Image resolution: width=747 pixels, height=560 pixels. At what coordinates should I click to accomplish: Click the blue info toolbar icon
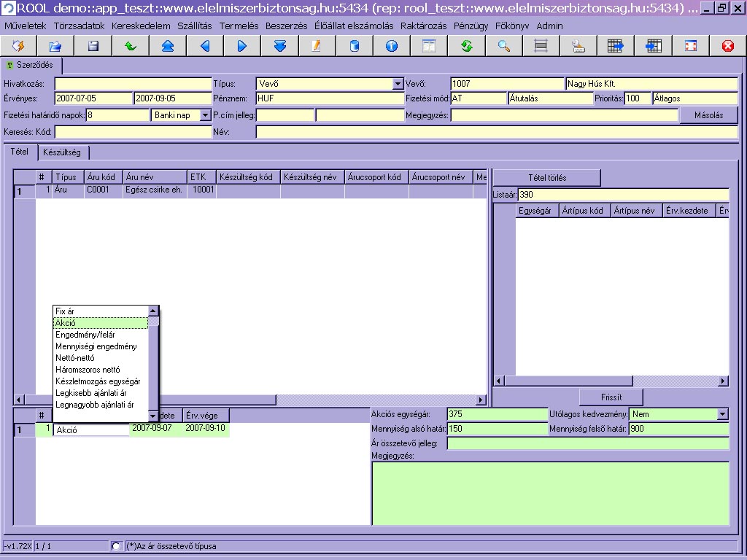coord(392,46)
